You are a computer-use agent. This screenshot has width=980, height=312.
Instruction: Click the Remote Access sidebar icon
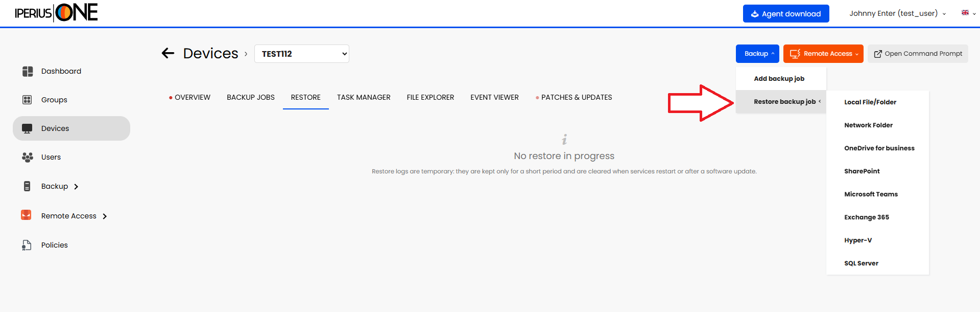26,215
